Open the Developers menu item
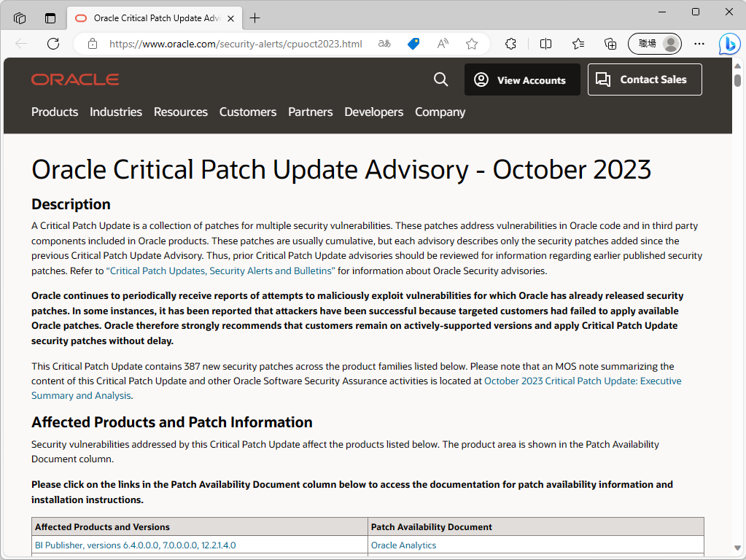This screenshot has height=560, width=746. coord(373,112)
